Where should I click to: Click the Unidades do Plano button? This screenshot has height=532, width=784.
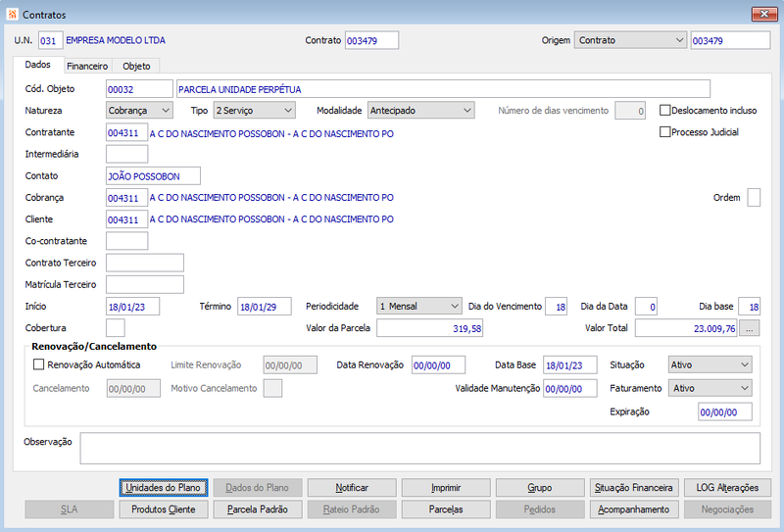click(x=163, y=488)
